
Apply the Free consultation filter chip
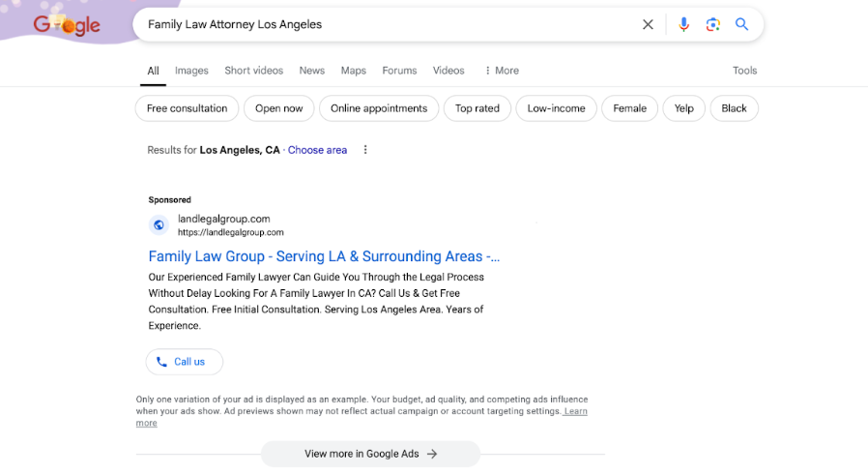point(187,108)
